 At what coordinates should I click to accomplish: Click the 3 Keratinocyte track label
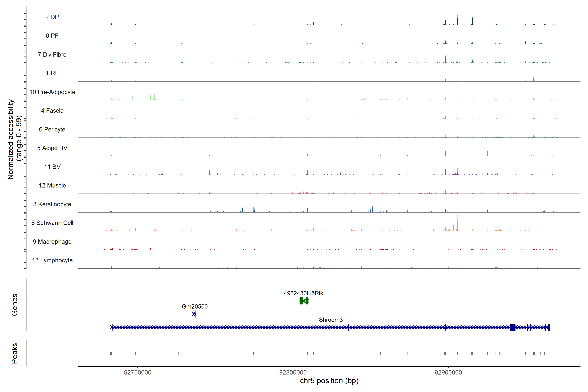(52, 204)
